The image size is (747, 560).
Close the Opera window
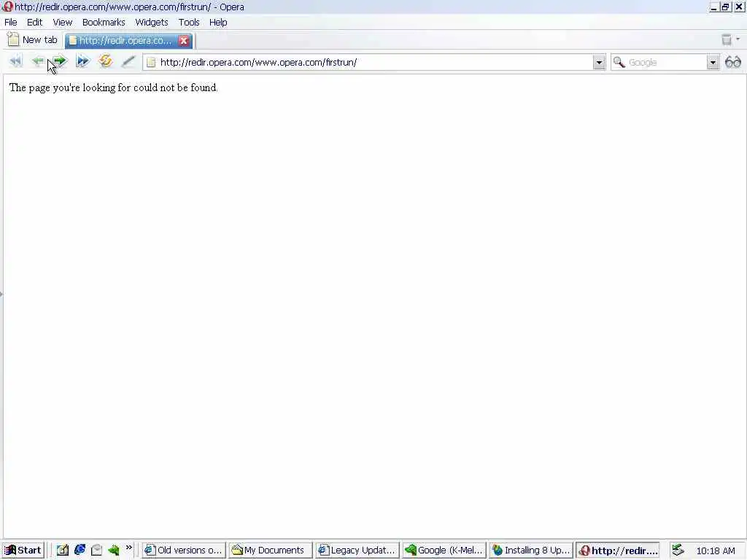pyautogui.click(x=739, y=7)
